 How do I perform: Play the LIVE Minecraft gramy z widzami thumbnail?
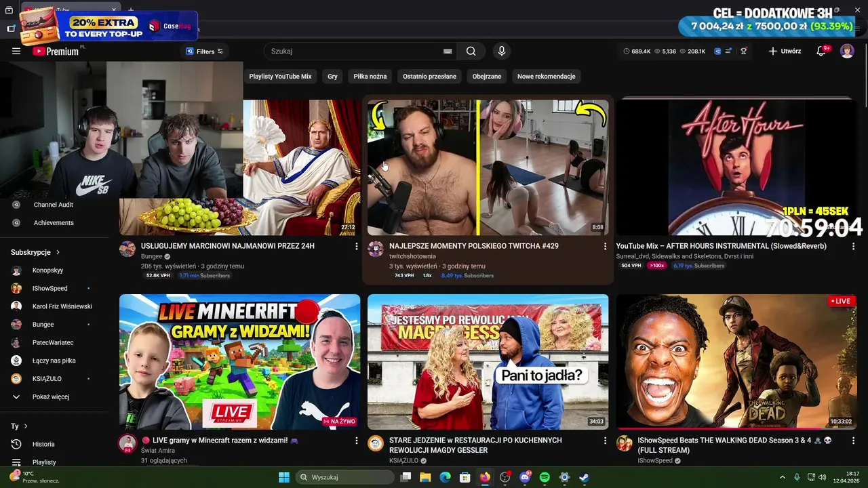[240, 361]
